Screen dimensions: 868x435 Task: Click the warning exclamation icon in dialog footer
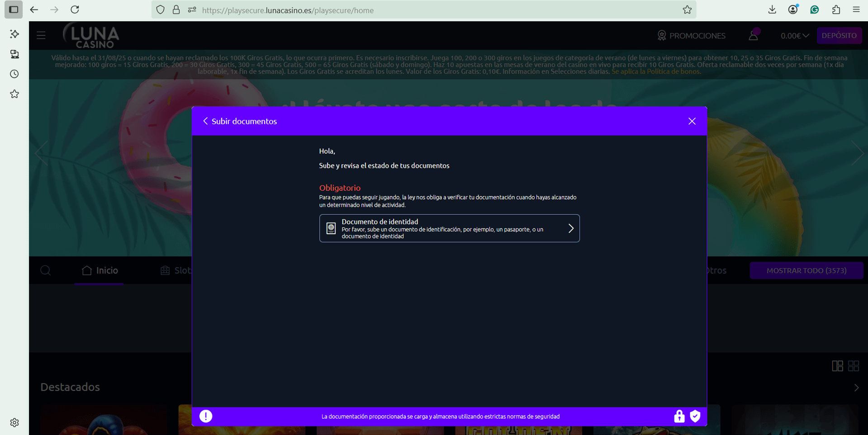tap(206, 416)
